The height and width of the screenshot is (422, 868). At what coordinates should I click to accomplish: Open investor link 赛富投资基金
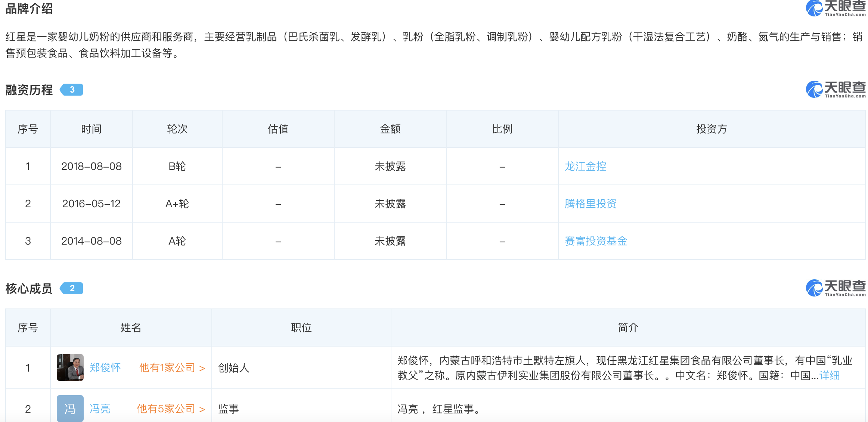[596, 241]
